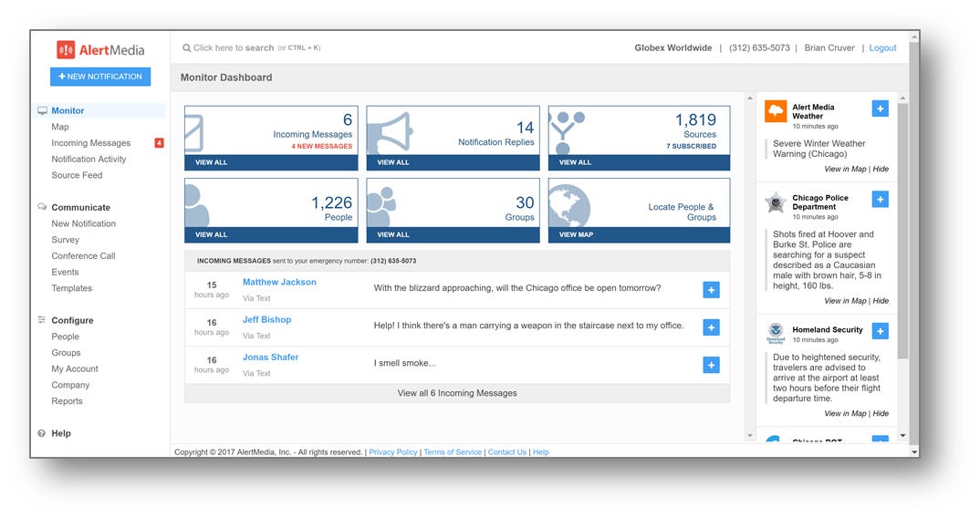The image size is (980, 518).
Task: Click the 7 Subscribed text on Sources tile
Action: pos(692,147)
